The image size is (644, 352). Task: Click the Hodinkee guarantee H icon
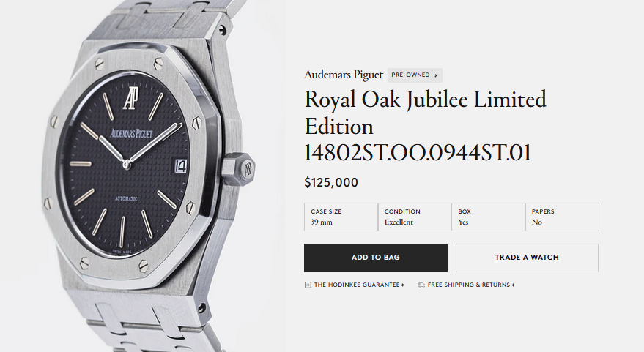pos(308,285)
